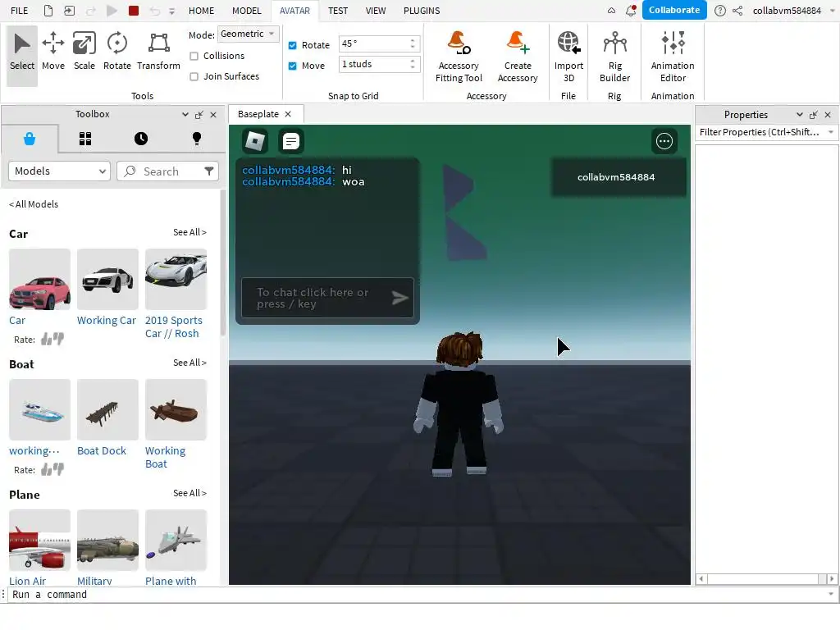840x630 pixels.
Task: Open the Toolbox search filter icon
Action: point(209,171)
